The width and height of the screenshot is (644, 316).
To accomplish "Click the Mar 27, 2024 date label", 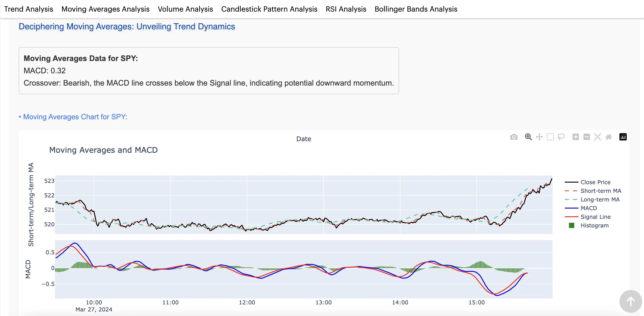I will click(x=94, y=309).
